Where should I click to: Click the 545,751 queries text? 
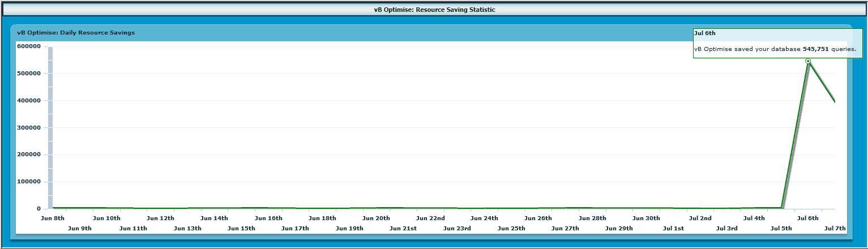tap(829, 49)
